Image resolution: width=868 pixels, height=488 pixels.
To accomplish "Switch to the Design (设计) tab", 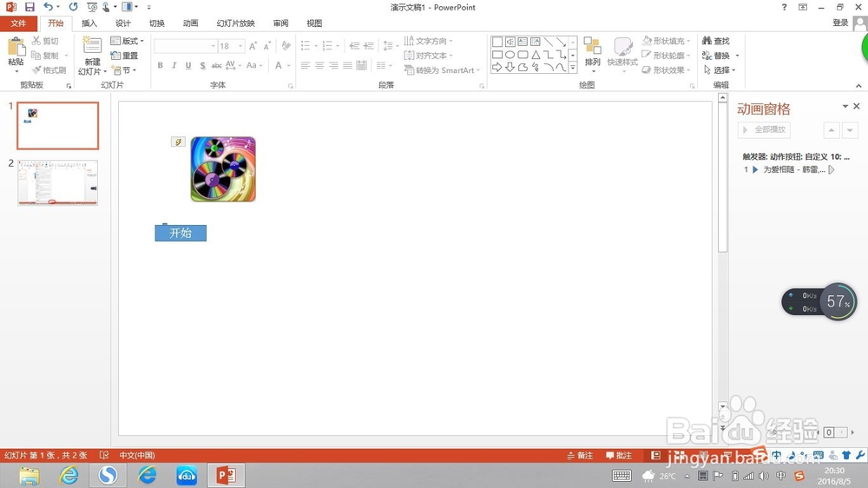I will tap(123, 23).
